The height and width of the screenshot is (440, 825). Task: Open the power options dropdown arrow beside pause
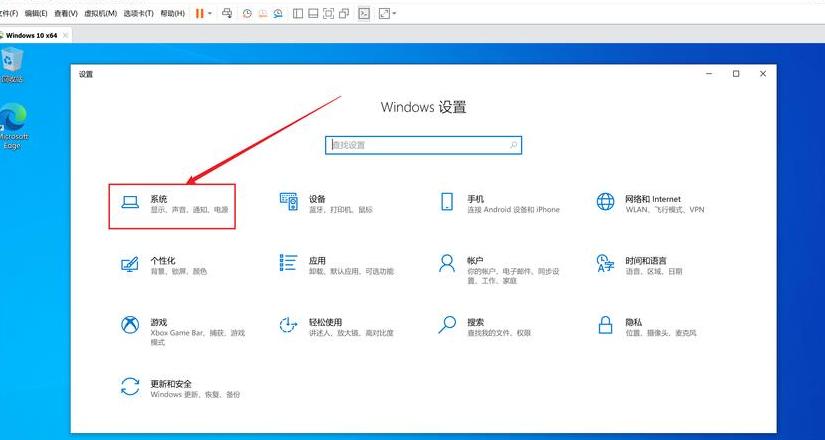(x=210, y=14)
